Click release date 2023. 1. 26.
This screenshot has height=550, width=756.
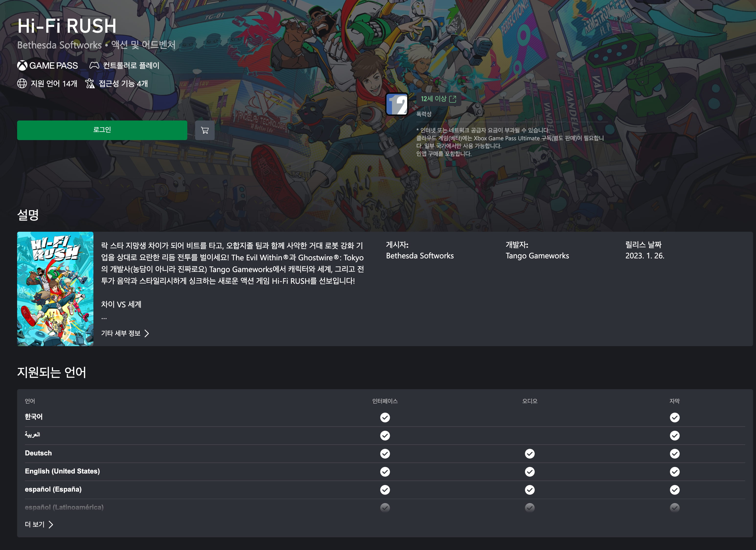click(645, 256)
